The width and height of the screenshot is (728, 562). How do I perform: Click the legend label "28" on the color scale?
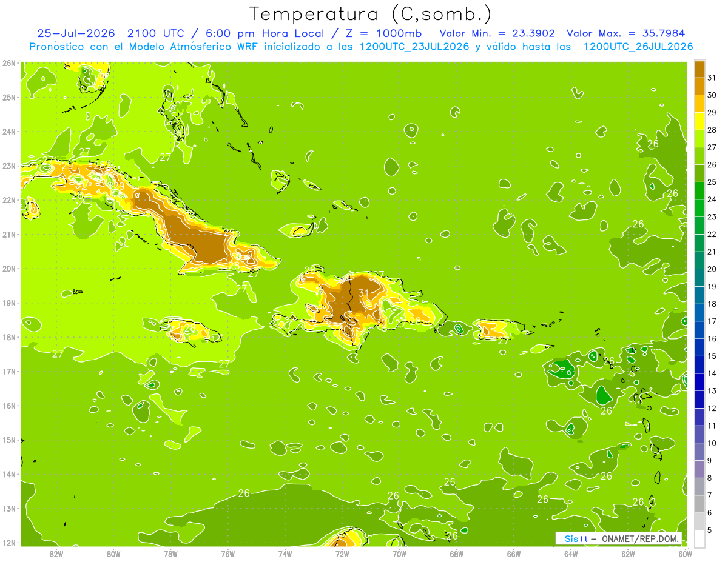click(x=712, y=130)
